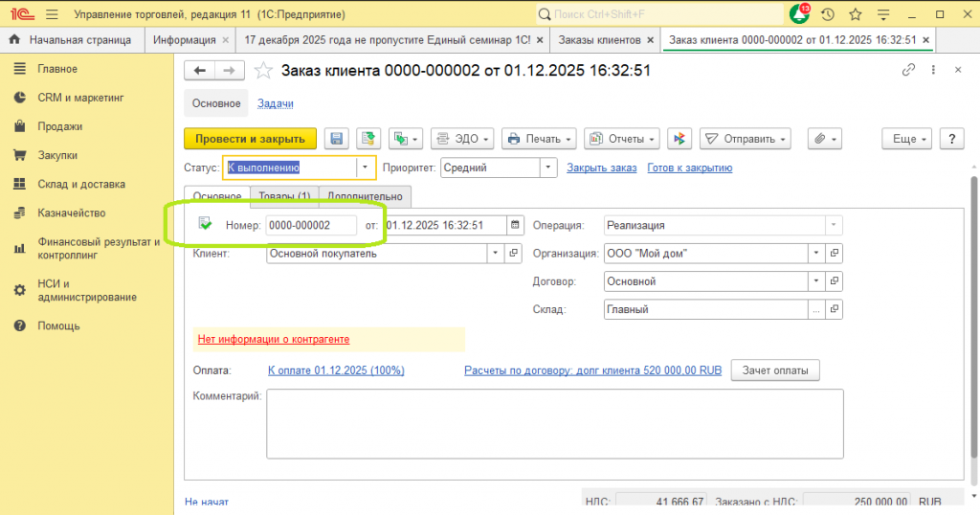The width and height of the screenshot is (980, 515).
Task: Click the Зачет оплаты button
Action: [x=775, y=370]
